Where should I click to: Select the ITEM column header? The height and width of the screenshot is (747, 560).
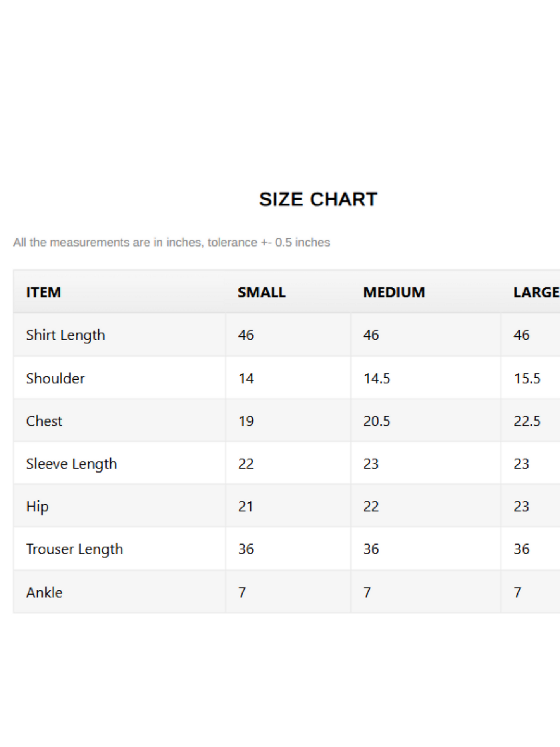(43, 292)
